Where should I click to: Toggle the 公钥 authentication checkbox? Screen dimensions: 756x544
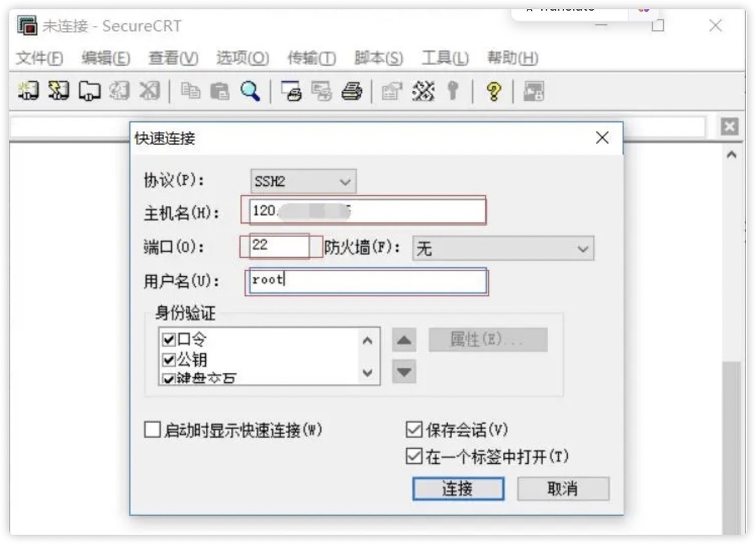169,360
